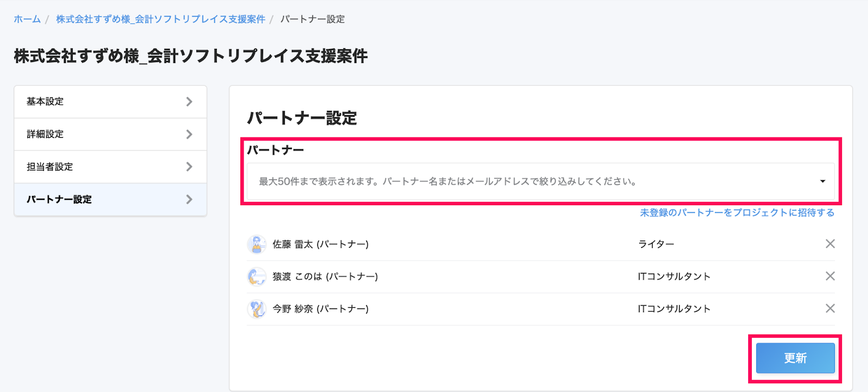
Task: Click 猿渡 このは avatar icon
Action: pos(256,276)
